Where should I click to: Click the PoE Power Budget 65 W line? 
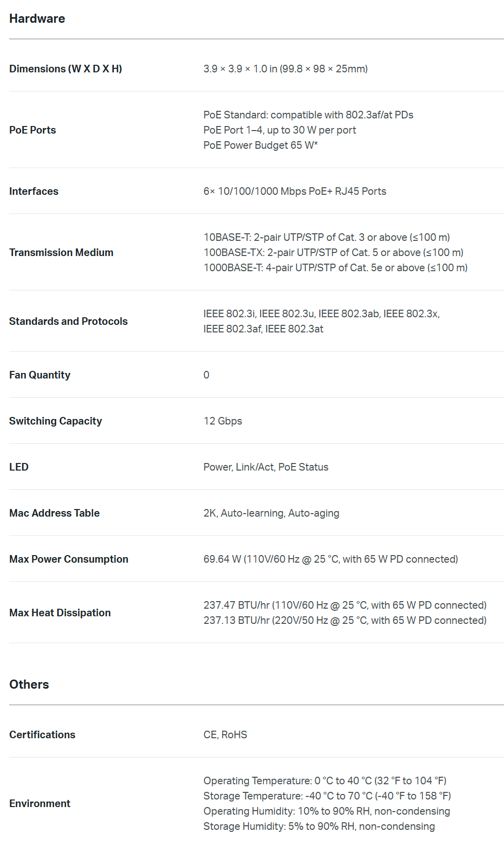pyautogui.click(x=260, y=145)
